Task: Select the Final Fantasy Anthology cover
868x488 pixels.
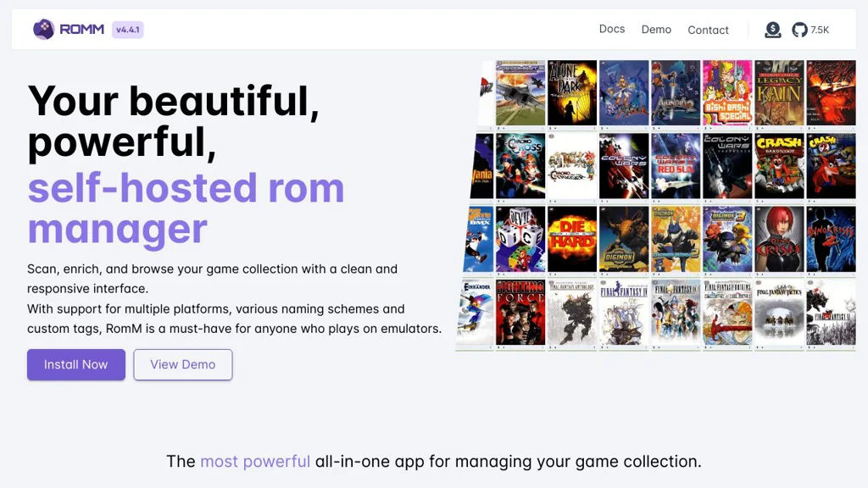Action: (572, 312)
